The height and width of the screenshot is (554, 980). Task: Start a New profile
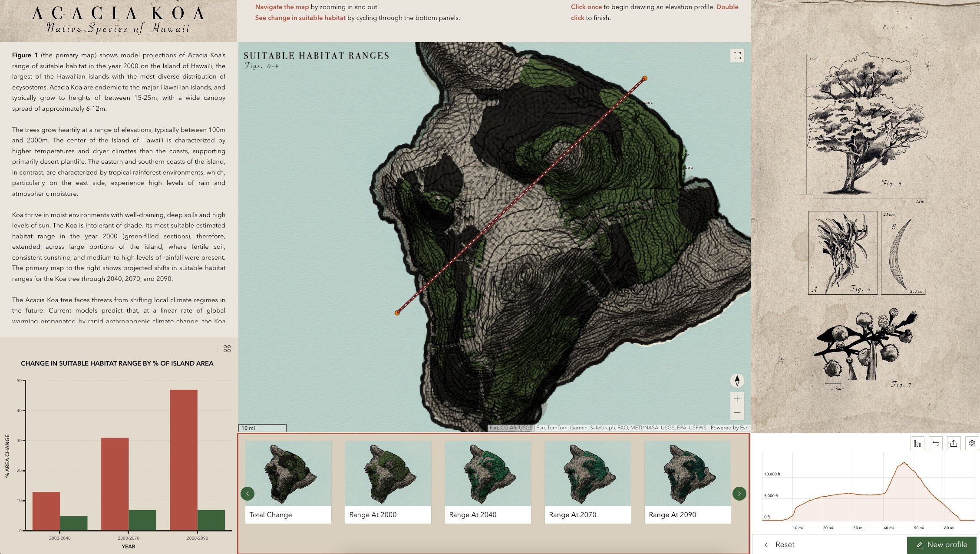[x=941, y=544]
